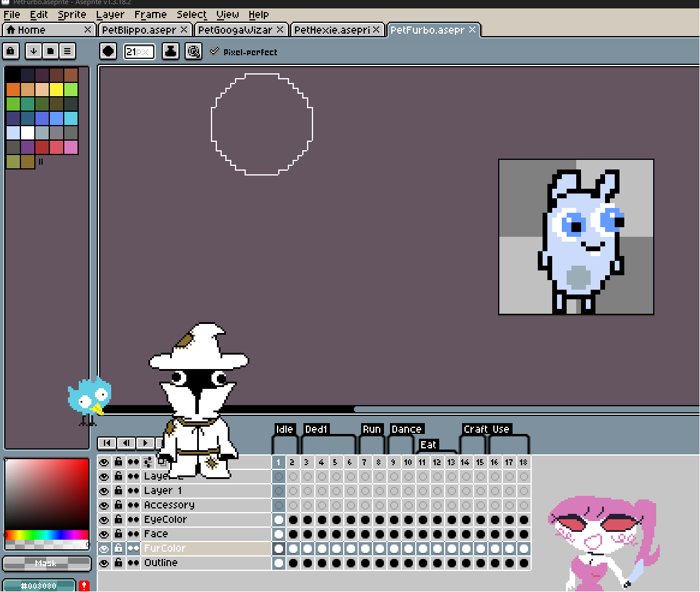Toggle continuous cels for Outline layer
The width and height of the screenshot is (700, 592).
pyautogui.click(x=133, y=563)
